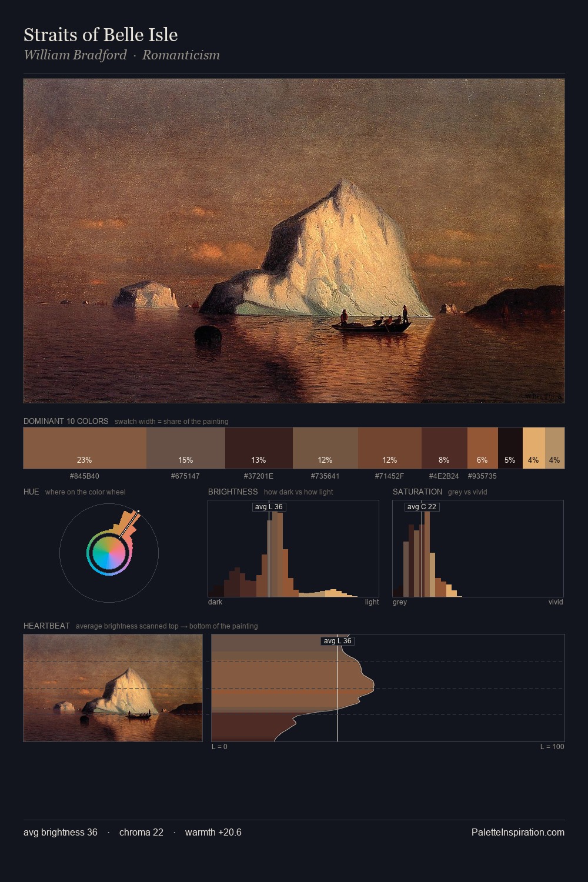Click hex code text '#935735'
This screenshot has height=882, width=588.
point(482,476)
